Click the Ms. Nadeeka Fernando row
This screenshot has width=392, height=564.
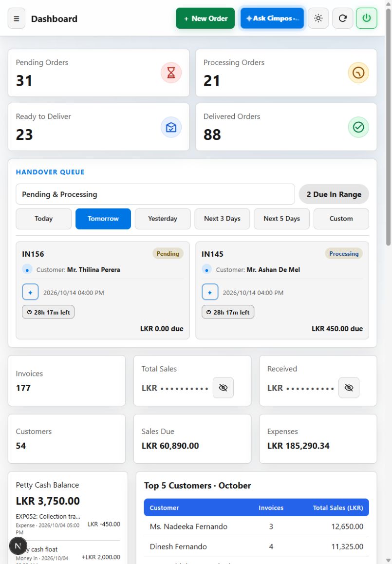pyautogui.click(x=257, y=526)
